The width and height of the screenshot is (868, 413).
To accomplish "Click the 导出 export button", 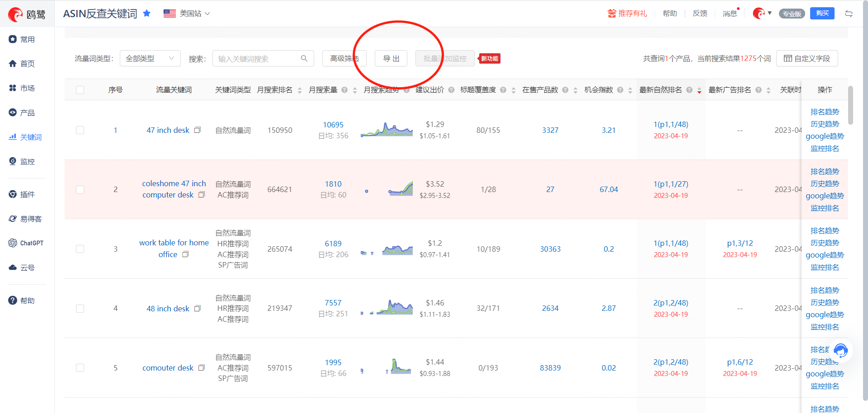I will [391, 58].
